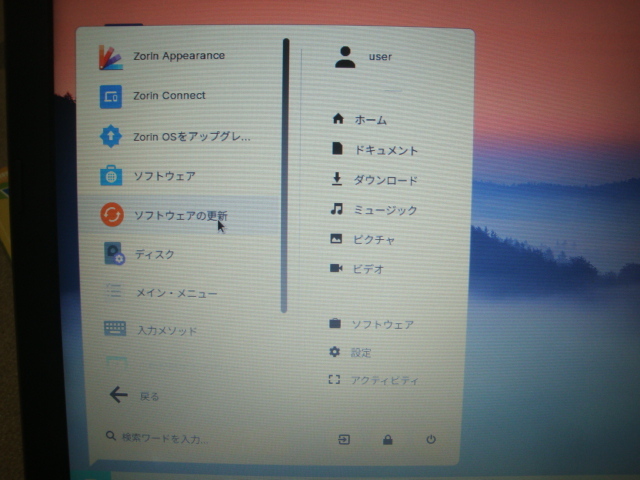
Task: Click the 入力メソッド entry text
Action: click(167, 330)
